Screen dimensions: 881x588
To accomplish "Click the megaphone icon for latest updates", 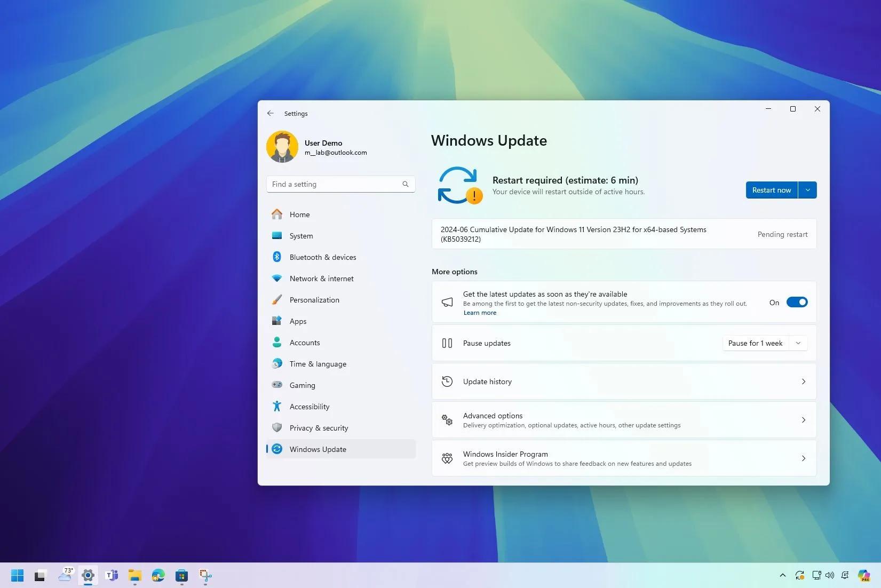I will (447, 303).
